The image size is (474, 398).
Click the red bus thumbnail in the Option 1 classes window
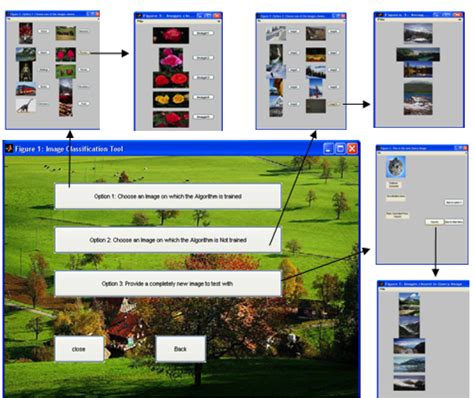point(26,89)
